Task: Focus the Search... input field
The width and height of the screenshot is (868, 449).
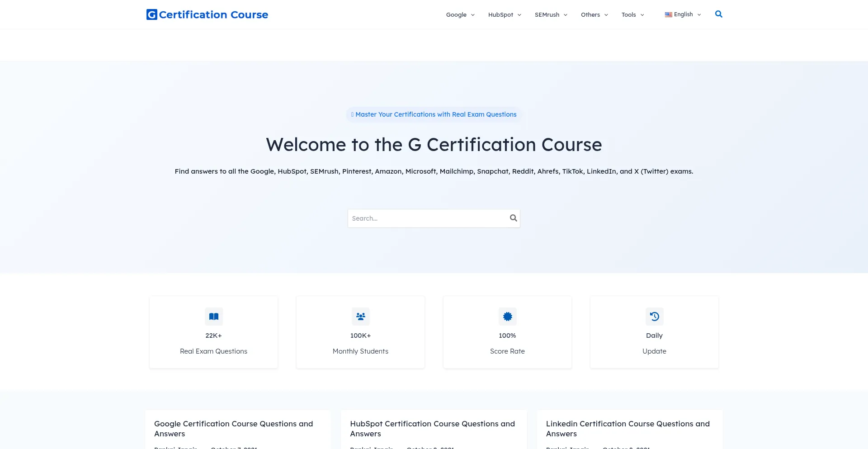Action: point(427,218)
